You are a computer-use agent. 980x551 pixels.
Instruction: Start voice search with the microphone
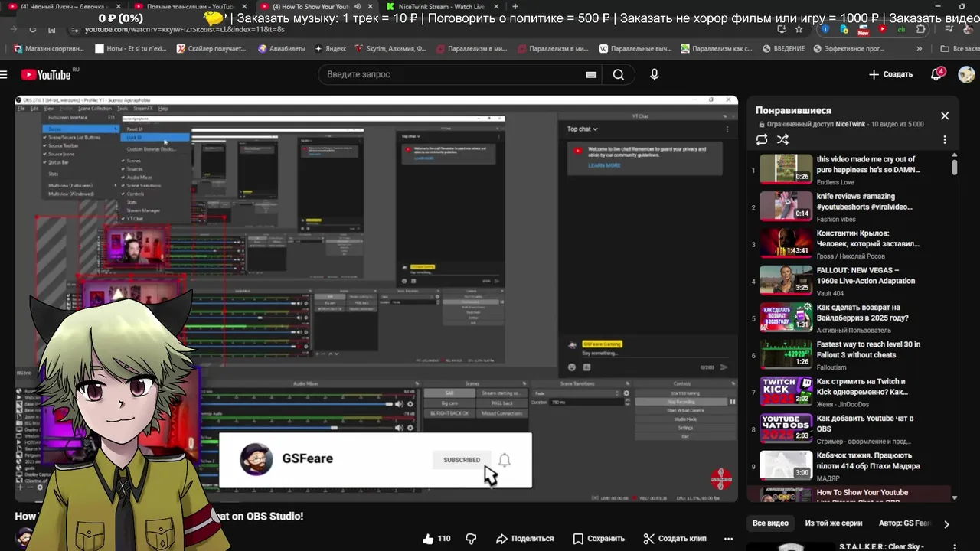pos(654,74)
